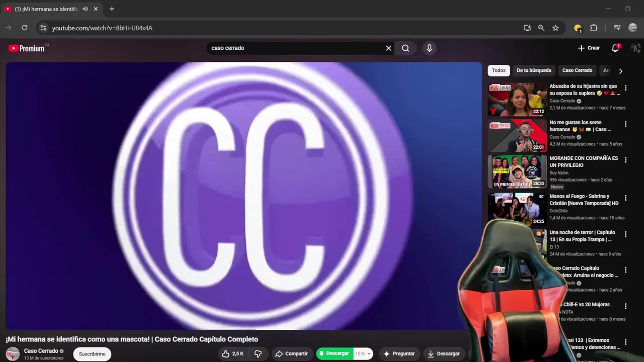This screenshot has height=362, width=644.
Task: Open Caso Cerrado channel avatar below video
Action: [13, 354]
